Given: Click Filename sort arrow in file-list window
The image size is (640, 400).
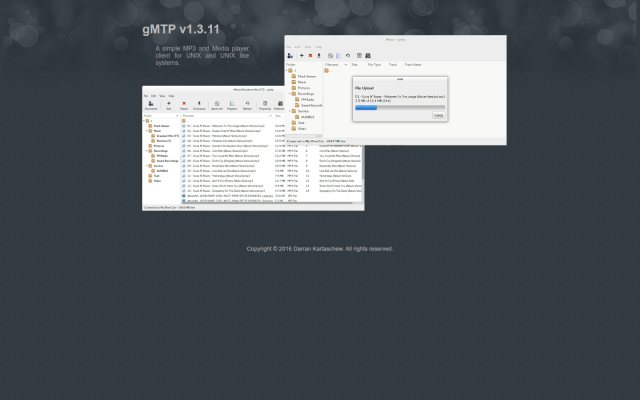Looking at the screenshot, I should point(270,116).
